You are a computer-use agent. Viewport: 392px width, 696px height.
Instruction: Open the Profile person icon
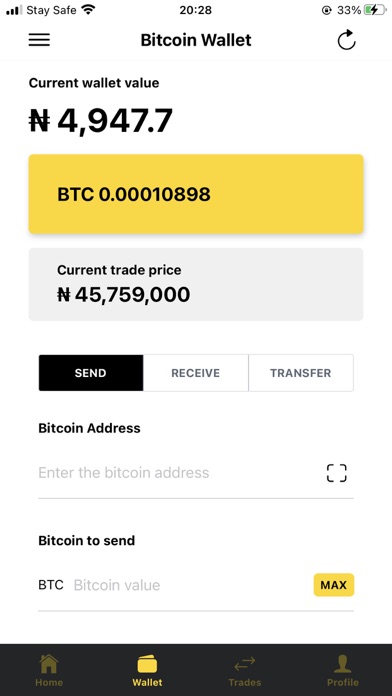(x=343, y=664)
